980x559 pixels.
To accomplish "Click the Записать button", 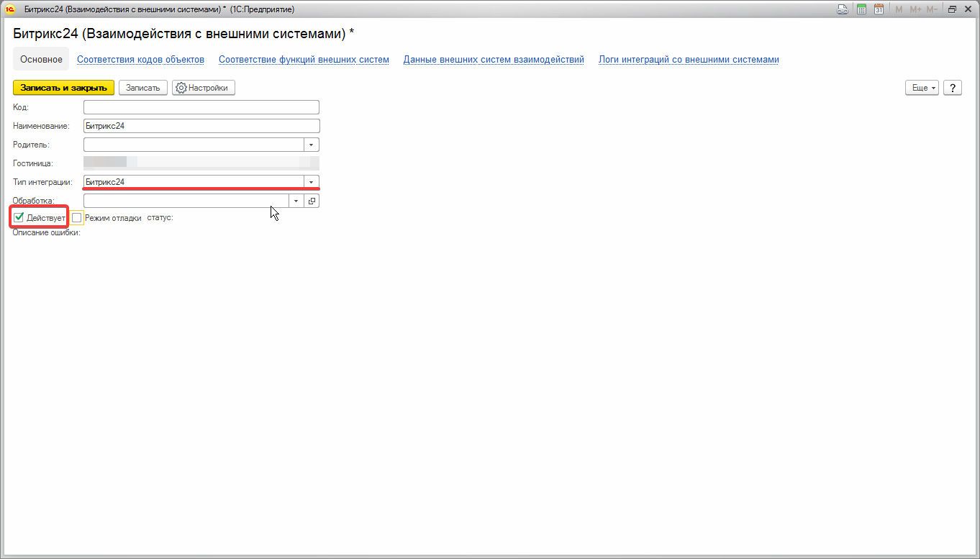I will (x=142, y=88).
